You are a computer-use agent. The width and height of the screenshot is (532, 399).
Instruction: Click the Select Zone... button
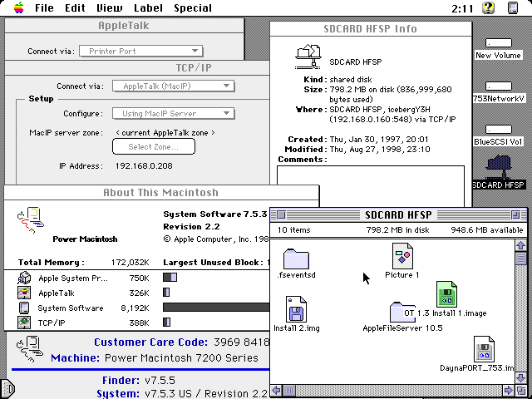tap(154, 147)
